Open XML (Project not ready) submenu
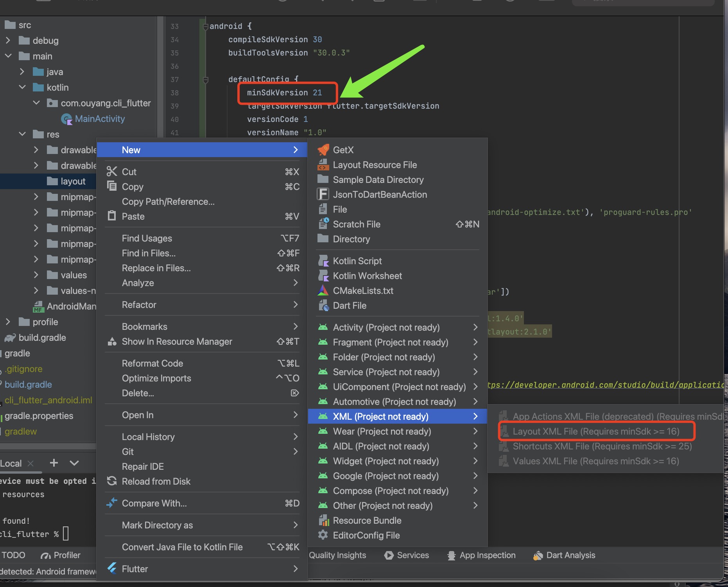Image resolution: width=728 pixels, height=587 pixels. 397,416
